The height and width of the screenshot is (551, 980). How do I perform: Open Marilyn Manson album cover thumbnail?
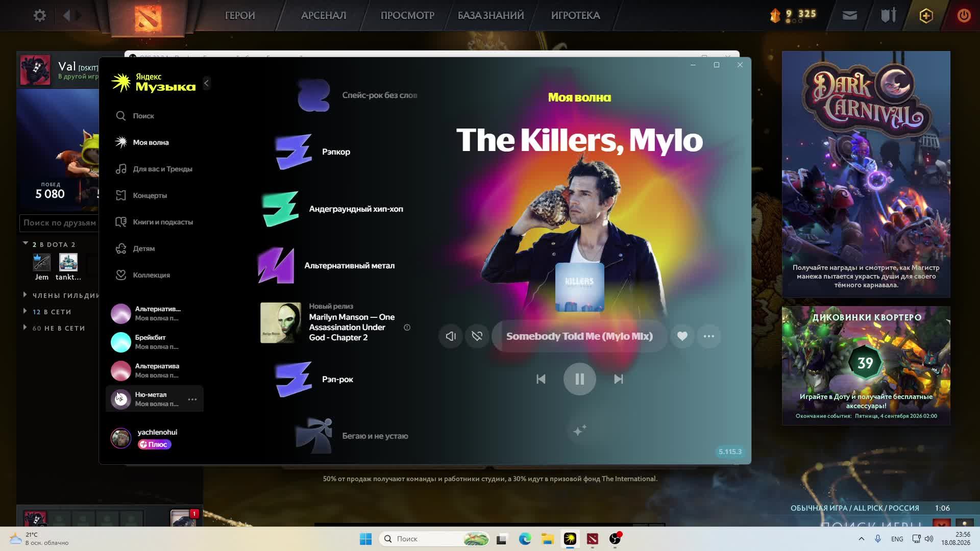[x=281, y=322]
